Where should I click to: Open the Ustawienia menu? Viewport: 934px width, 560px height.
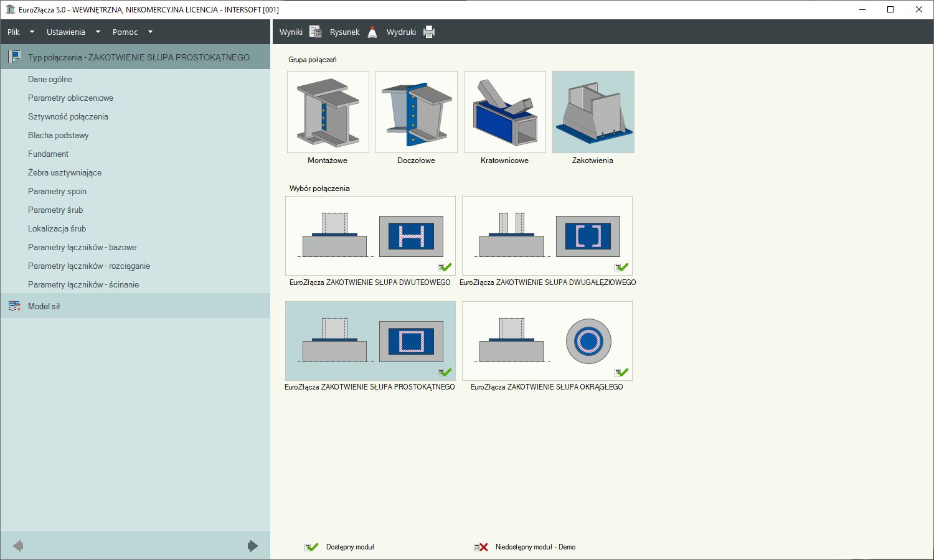pyautogui.click(x=66, y=32)
